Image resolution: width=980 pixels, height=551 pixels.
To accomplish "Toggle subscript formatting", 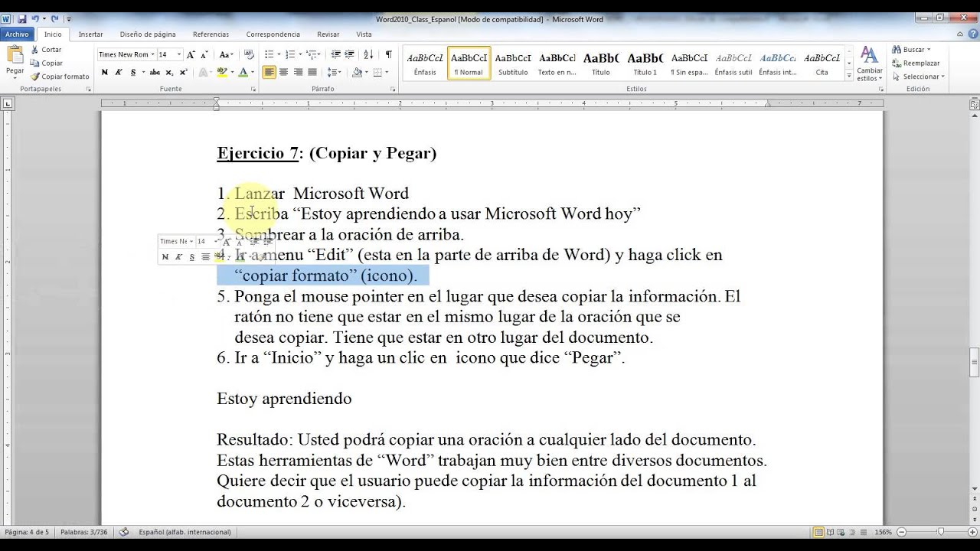I will 168,73.
